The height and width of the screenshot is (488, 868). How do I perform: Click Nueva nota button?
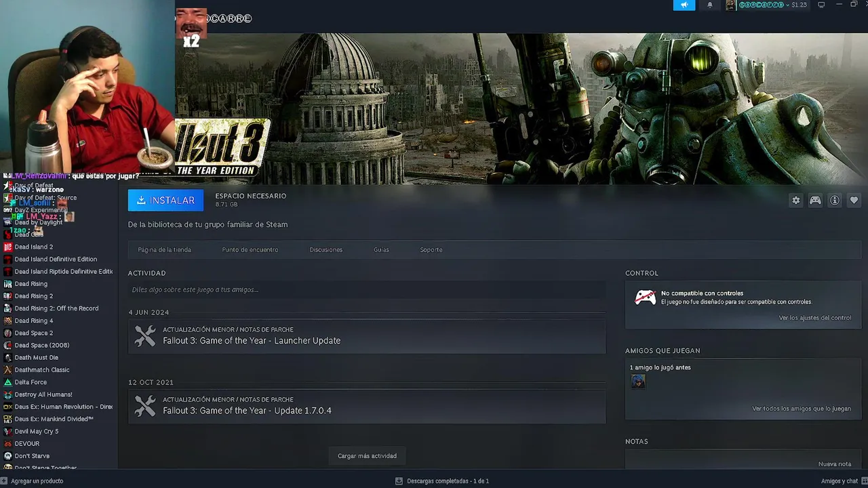(x=835, y=464)
